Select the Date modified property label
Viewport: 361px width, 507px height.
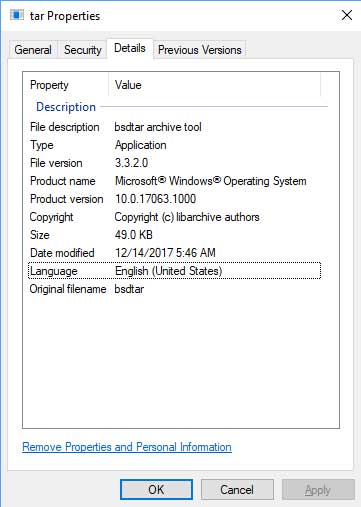pyautogui.click(x=62, y=253)
